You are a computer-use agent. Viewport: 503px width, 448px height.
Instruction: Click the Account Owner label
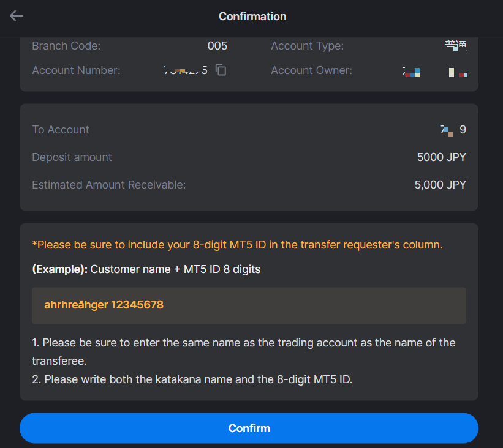pos(311,70)
